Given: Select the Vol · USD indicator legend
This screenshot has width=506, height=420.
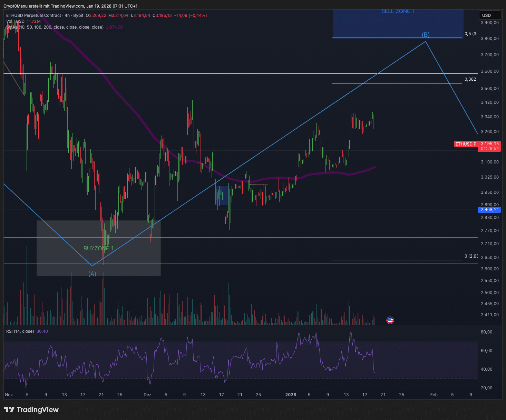Looking at the screenshot, I should (x=16, y=21).
